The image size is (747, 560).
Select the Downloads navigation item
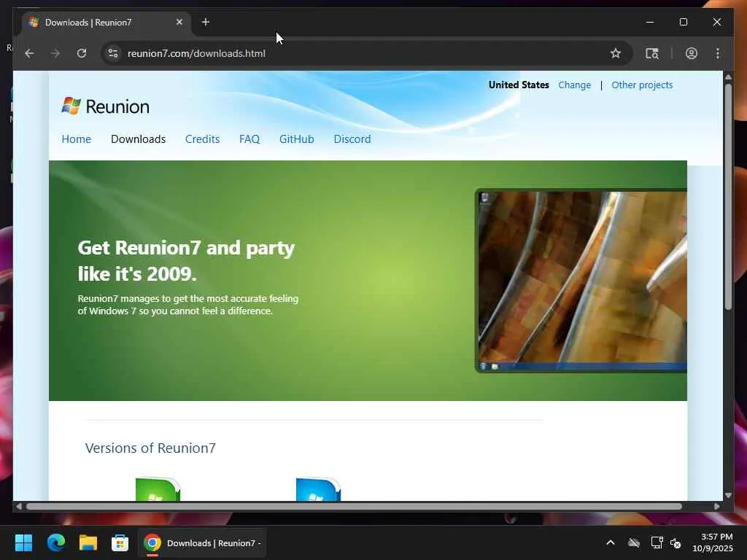tap(138, 139)
